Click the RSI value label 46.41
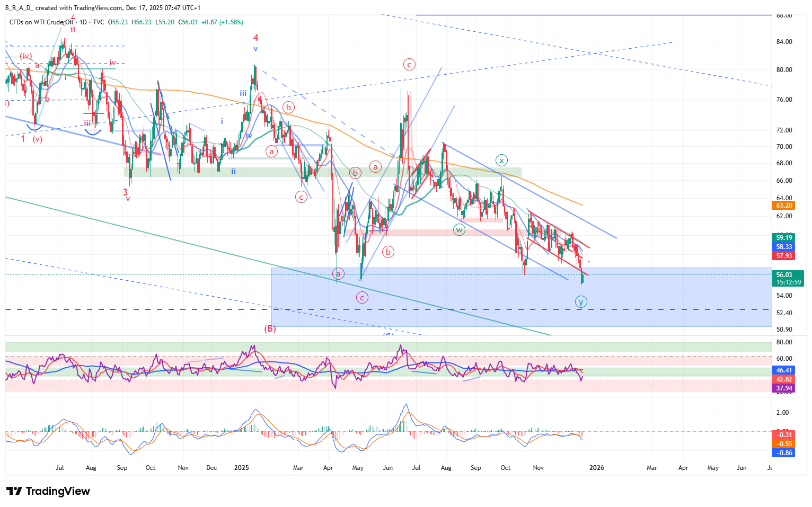 [784, 370]
